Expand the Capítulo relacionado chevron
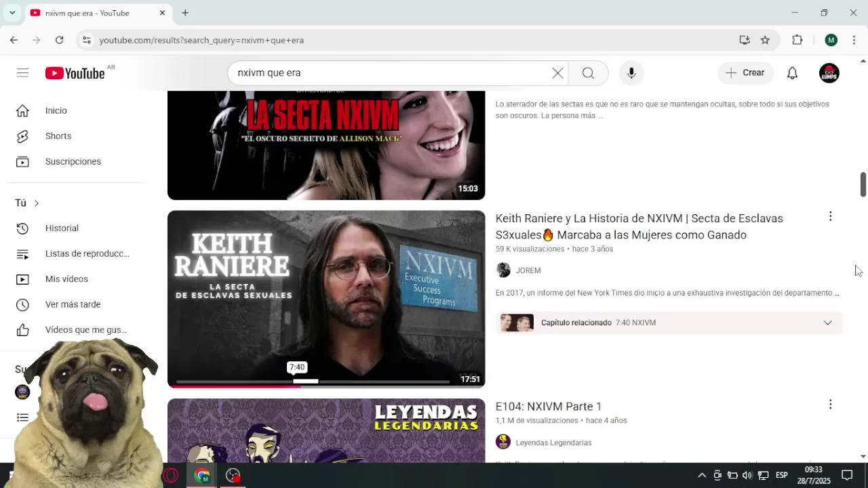The width and height of the screenshot is (868, 488). 827,323
